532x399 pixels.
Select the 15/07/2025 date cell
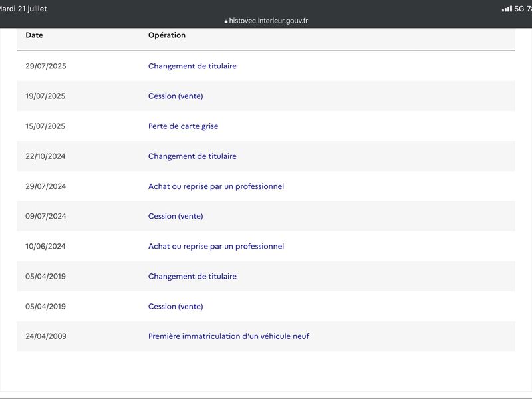(45, 126)
